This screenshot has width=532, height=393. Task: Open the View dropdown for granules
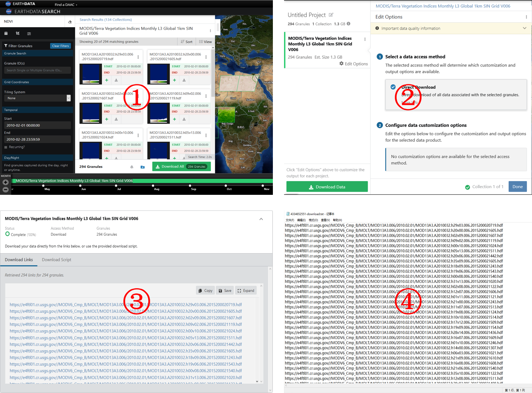[205, 42]
